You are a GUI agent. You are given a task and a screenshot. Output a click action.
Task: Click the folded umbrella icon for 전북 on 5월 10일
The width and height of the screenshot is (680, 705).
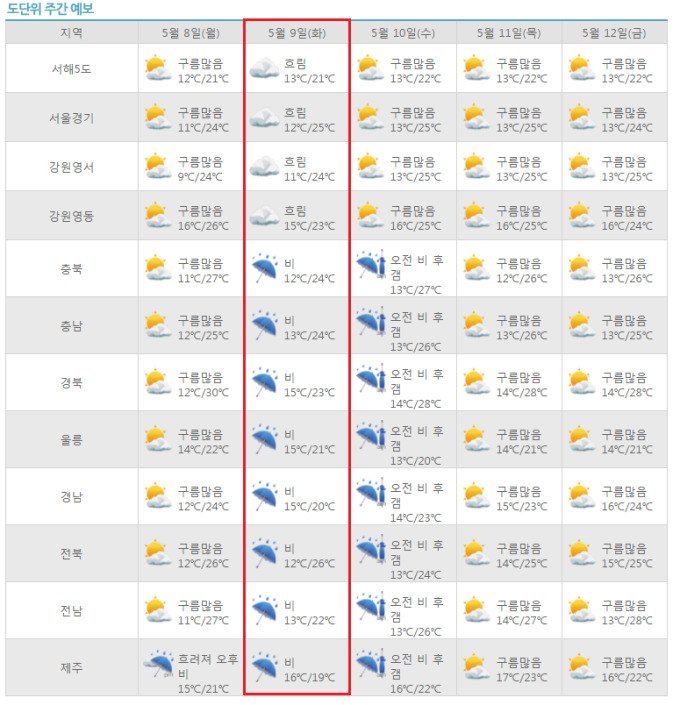point(371,550)
